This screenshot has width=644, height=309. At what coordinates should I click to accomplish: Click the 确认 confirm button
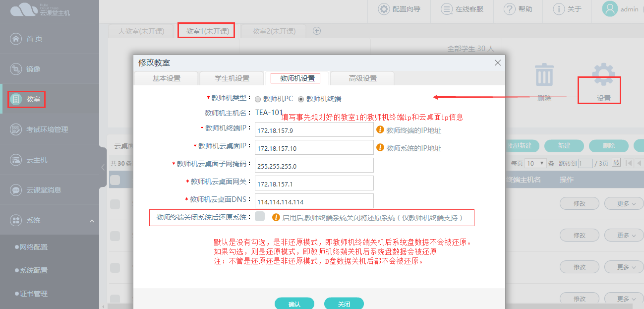click(294, 304)
